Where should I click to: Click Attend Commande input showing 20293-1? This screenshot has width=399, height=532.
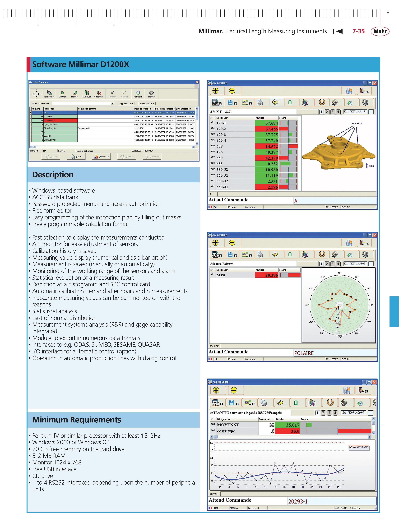tap(332, 501)
